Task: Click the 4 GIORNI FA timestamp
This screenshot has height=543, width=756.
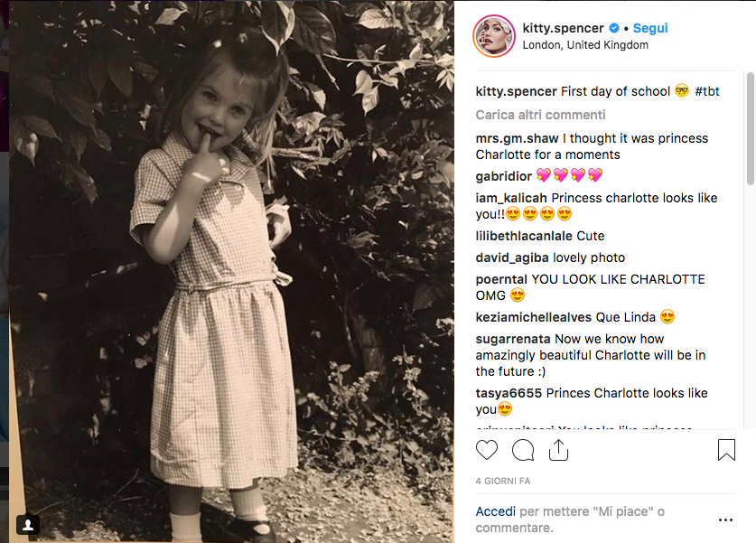Action: coord(503,480)
